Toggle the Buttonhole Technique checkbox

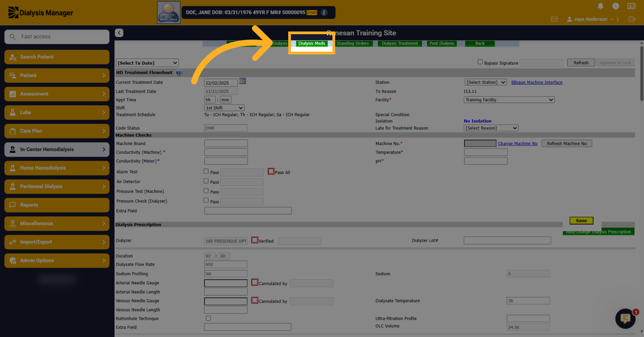click(x=208, y=318)
